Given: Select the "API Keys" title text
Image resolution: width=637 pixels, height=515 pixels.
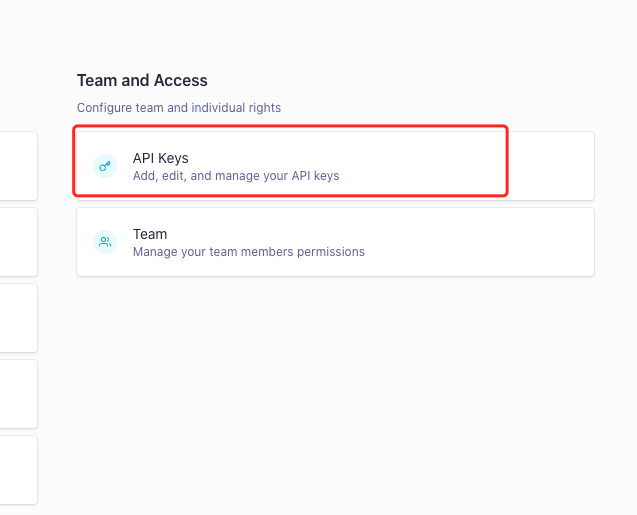Looking at the screenshot, I should pos(160,158).
